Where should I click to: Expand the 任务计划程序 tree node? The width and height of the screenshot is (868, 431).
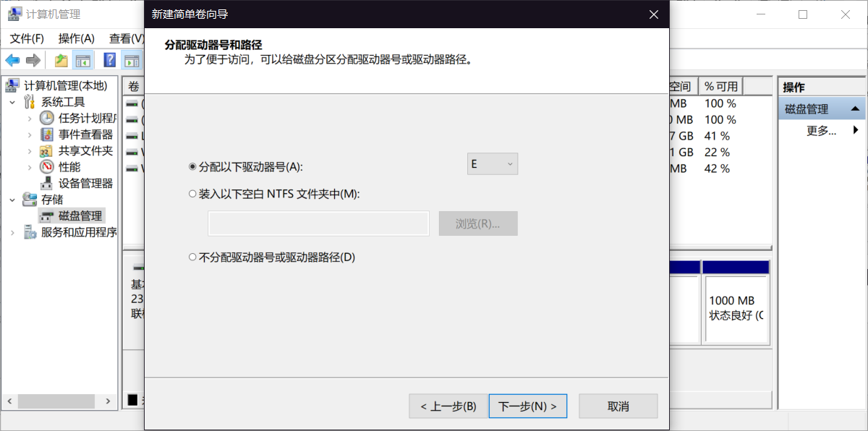[x=29, y=118]
